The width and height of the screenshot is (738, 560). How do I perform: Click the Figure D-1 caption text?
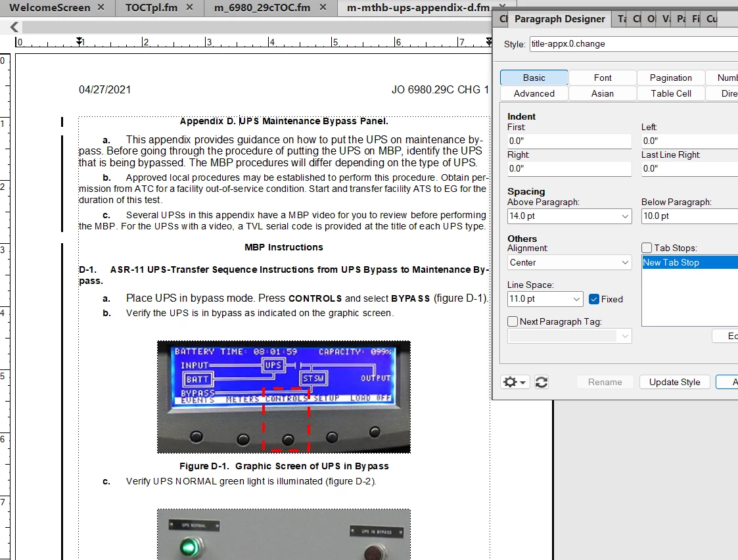(x=284, y=467)
